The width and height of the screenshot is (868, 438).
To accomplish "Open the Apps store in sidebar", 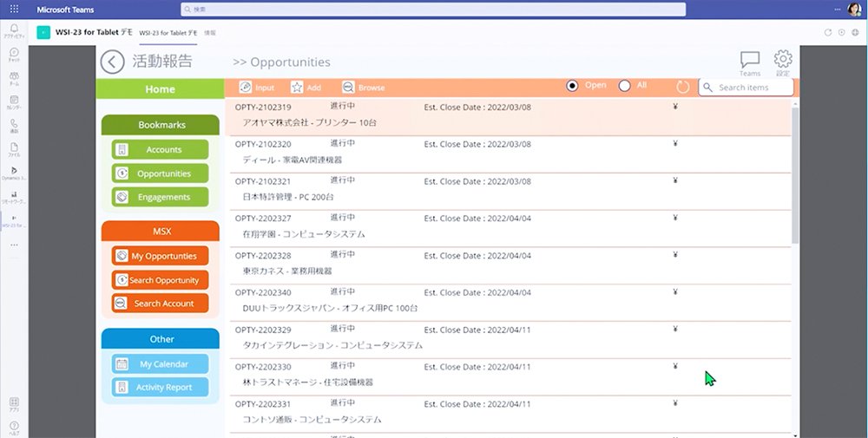I will 15,405.
